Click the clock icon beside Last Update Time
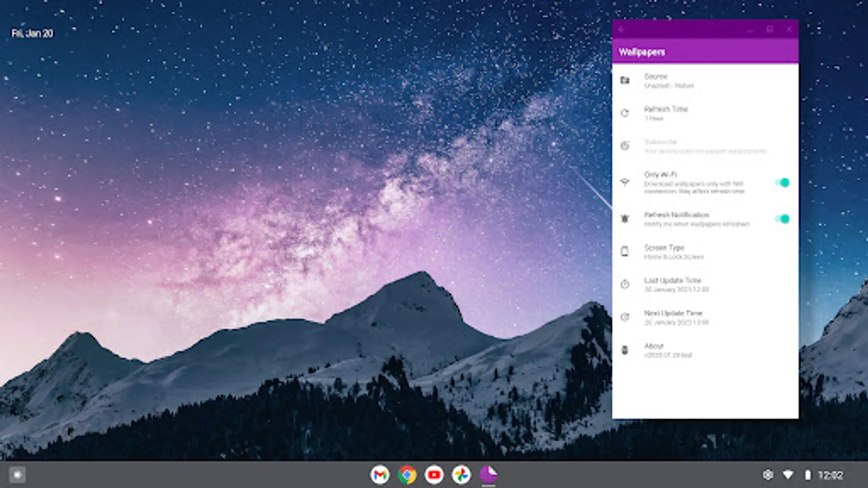 point(625,284)
